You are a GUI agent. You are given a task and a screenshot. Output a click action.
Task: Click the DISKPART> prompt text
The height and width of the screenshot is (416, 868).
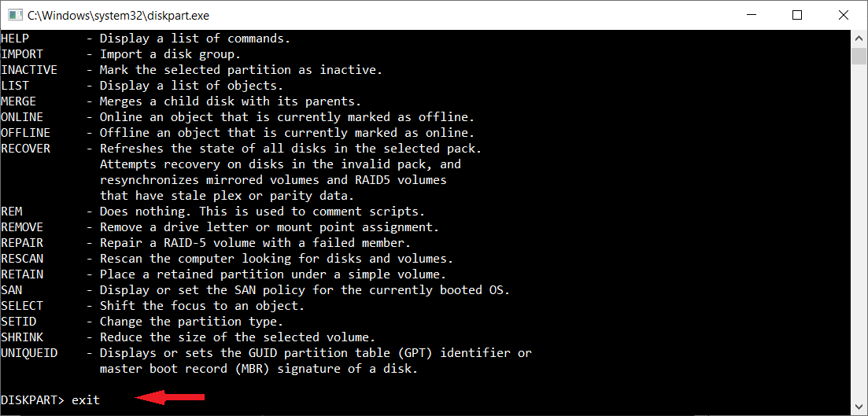coord(33,400)
